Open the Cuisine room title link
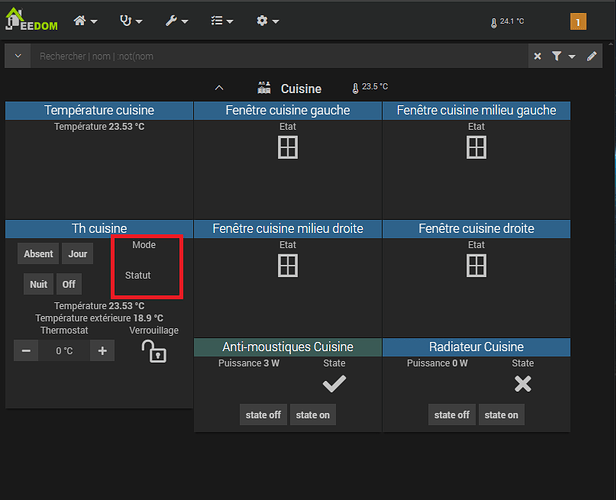This screenshot has height=500, width=616. click(x=301, y=89)
